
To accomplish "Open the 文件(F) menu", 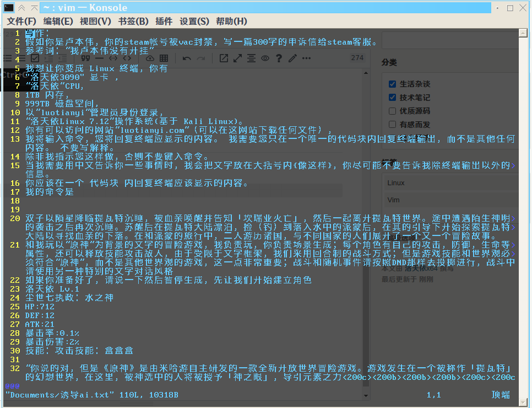I will click(x=21, y=21).
